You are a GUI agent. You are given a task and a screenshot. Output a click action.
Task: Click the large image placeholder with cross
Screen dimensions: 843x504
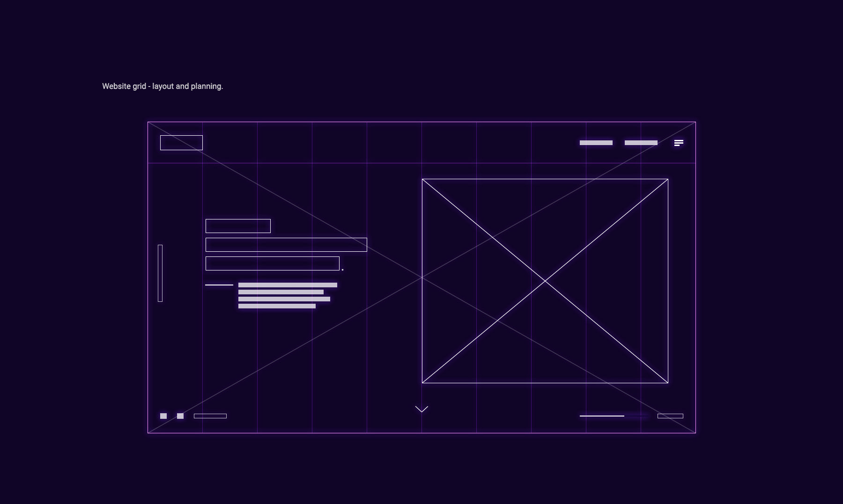coord(545,281)
